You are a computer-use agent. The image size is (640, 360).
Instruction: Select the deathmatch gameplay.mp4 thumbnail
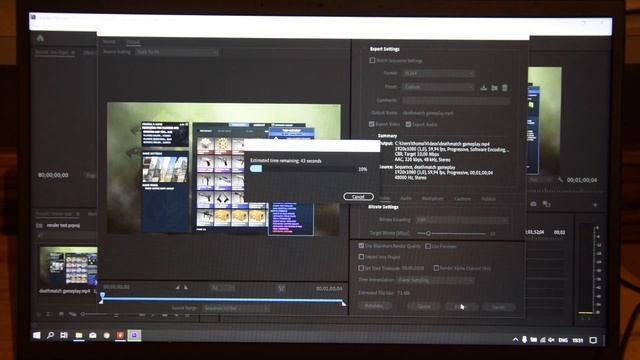[x=68, y=266]
